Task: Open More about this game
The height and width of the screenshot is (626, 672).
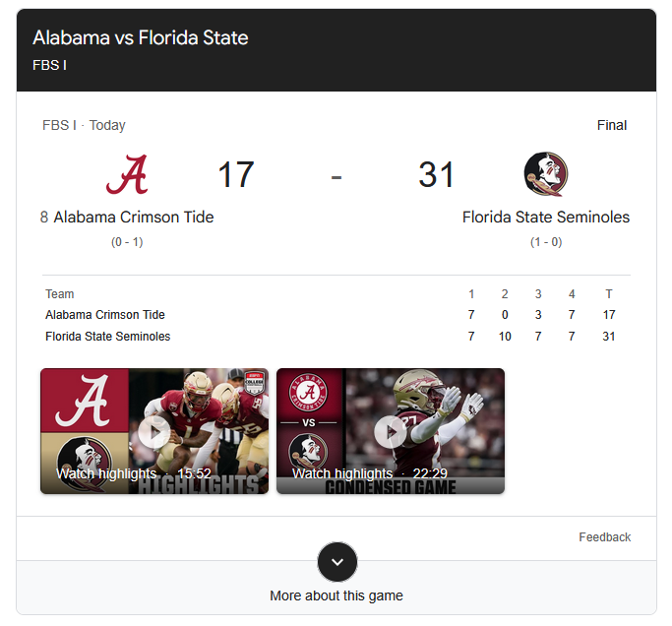Action: click(x=336, y=595)
